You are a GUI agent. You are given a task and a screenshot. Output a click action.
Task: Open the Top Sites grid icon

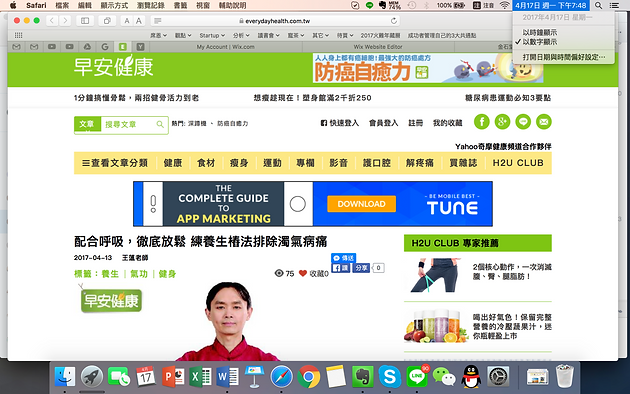tap(18, 35)
